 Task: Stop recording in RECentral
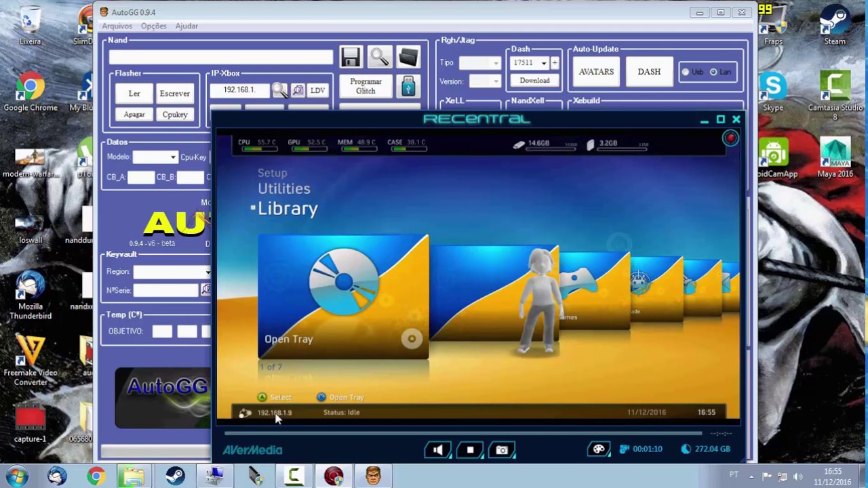470,450
